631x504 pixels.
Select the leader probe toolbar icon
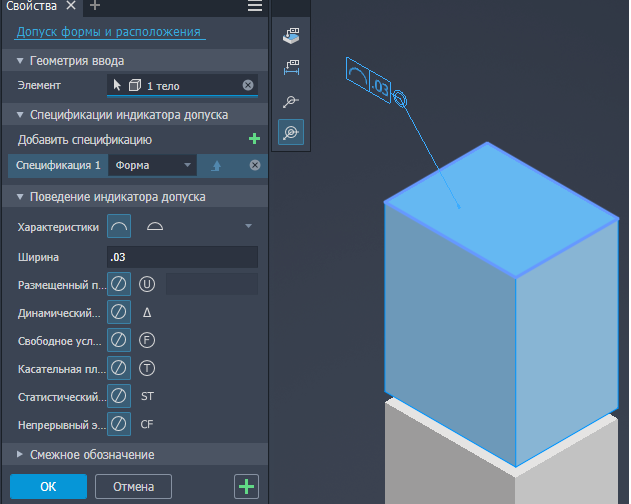click(291, 101)
